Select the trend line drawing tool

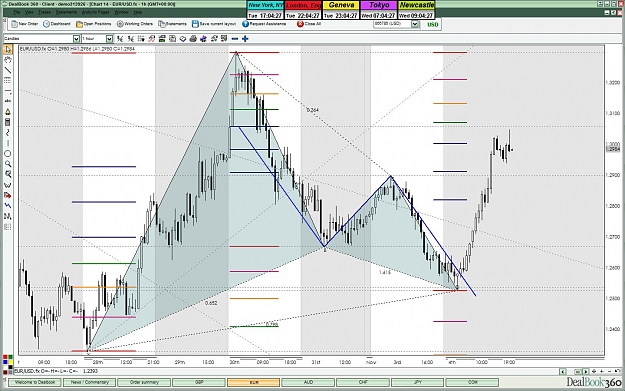8,70
